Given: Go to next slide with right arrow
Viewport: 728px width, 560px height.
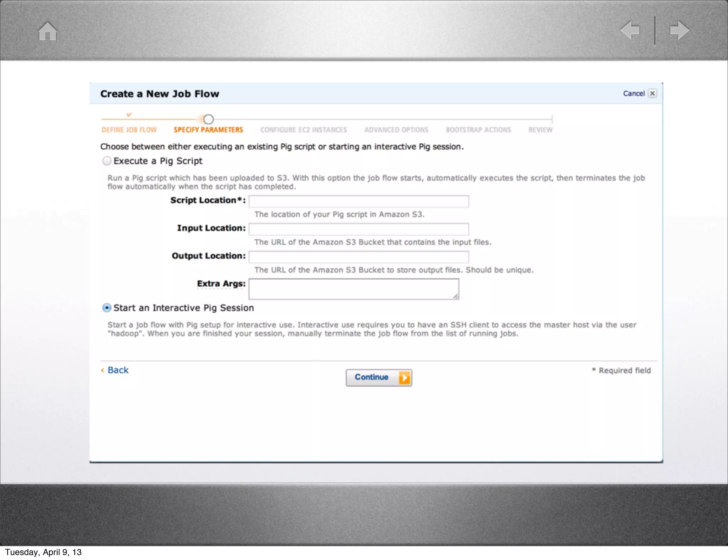Looking at the screenshot, I should 679,30.
